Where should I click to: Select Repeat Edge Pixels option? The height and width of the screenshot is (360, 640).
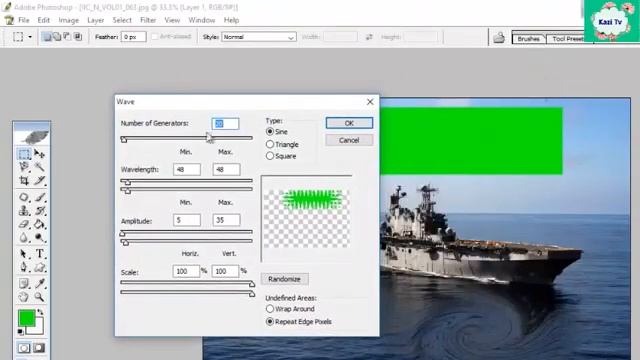point(270,322)
